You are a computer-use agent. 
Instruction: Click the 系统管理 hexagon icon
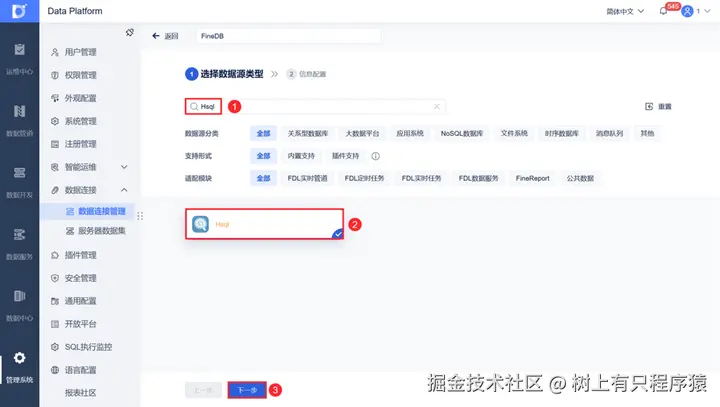[x=55, y=121]
